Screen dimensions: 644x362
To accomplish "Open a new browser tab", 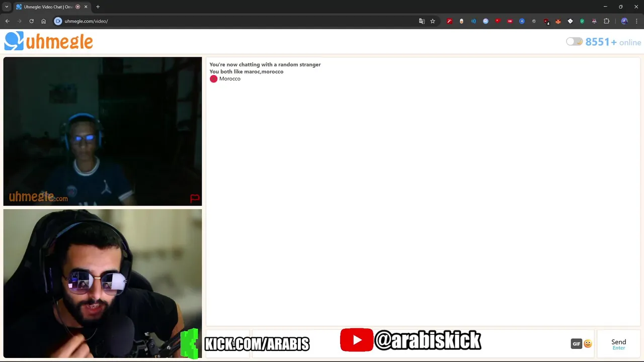I will coord(98,7).
